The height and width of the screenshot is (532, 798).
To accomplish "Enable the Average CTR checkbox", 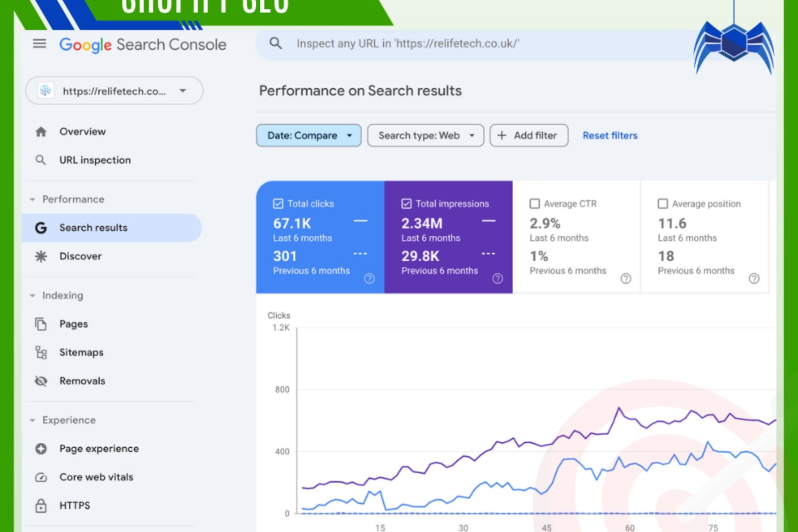I will [535, 204].
